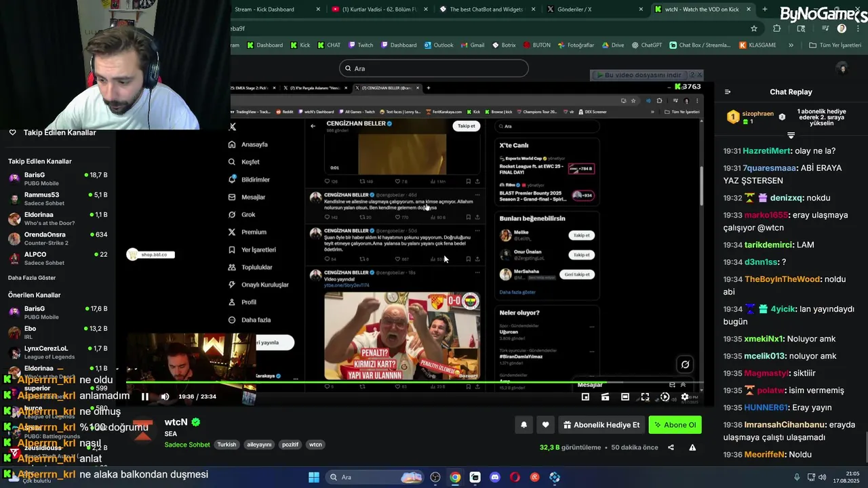The image size is (868, 488).
Task: Switch the player to fullscreen
Action: pos(645,397)
